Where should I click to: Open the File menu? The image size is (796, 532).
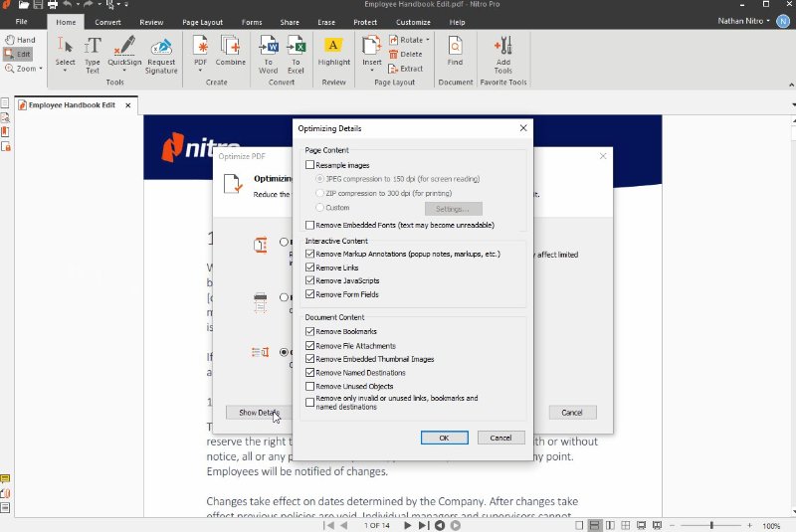[21, 22]
